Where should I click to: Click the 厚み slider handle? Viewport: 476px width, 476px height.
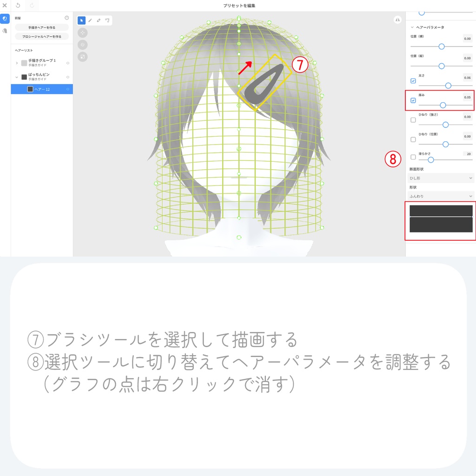click(443, 105)
